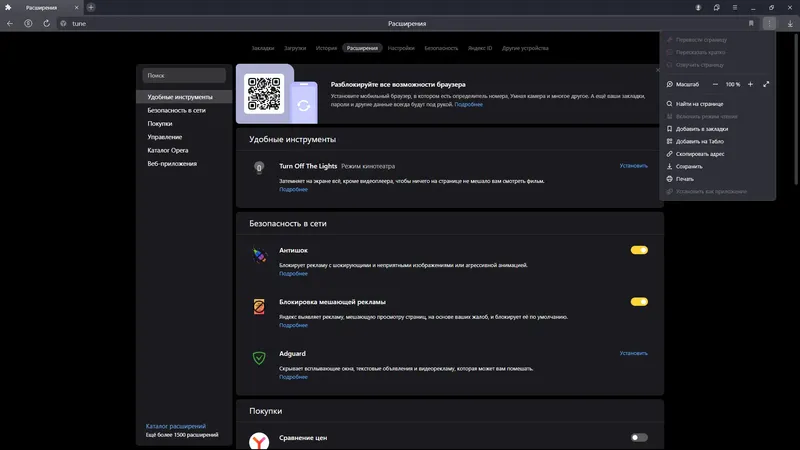Enable the Сравнение цен toggle
Viewport: 800px width, 450px height.
(639, 437)
